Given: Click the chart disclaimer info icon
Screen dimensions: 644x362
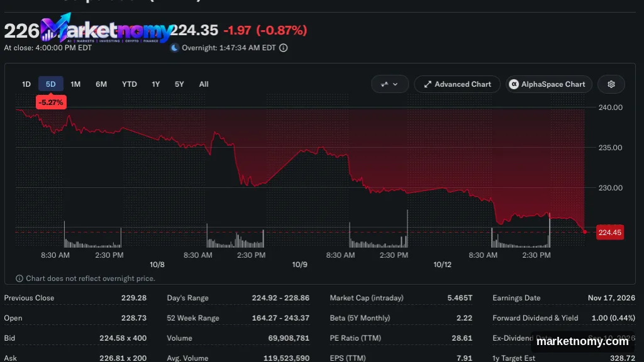Looking at the screenshot, I should point(19,278).
